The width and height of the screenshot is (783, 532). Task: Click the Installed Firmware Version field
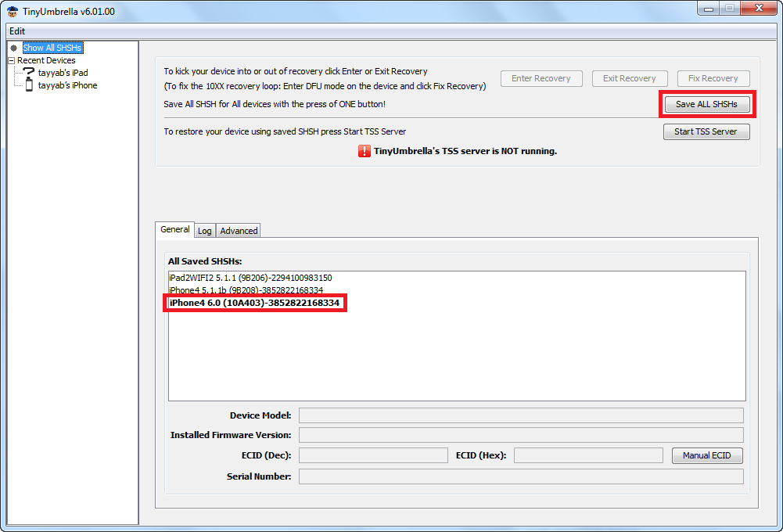click(521, 435)
